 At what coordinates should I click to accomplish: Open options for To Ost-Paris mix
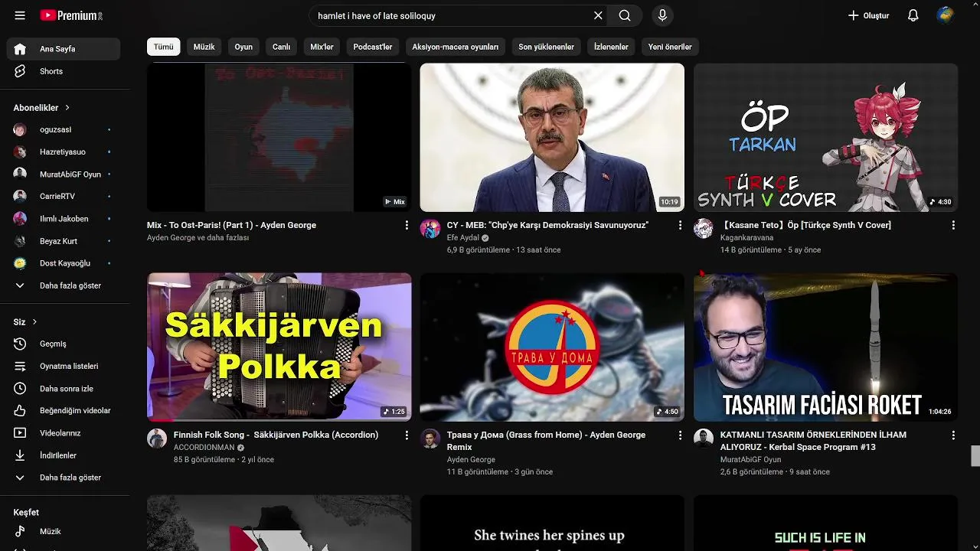[407, 225]
